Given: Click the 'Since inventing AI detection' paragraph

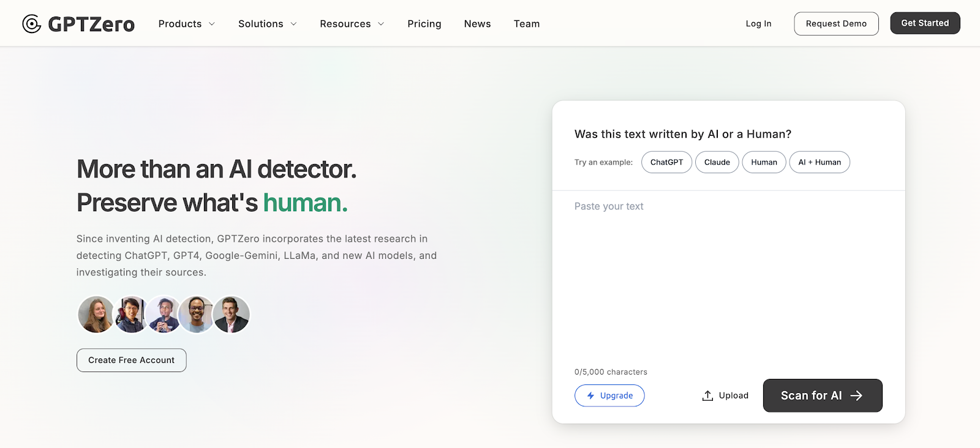Looking at the screenshot, I should [x=257, y=255].
